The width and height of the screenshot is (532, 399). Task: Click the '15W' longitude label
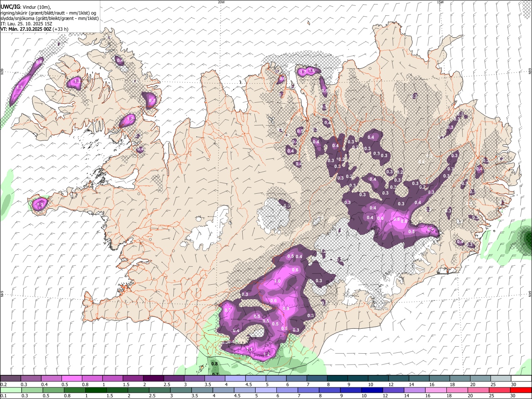(x=440, y=2)
